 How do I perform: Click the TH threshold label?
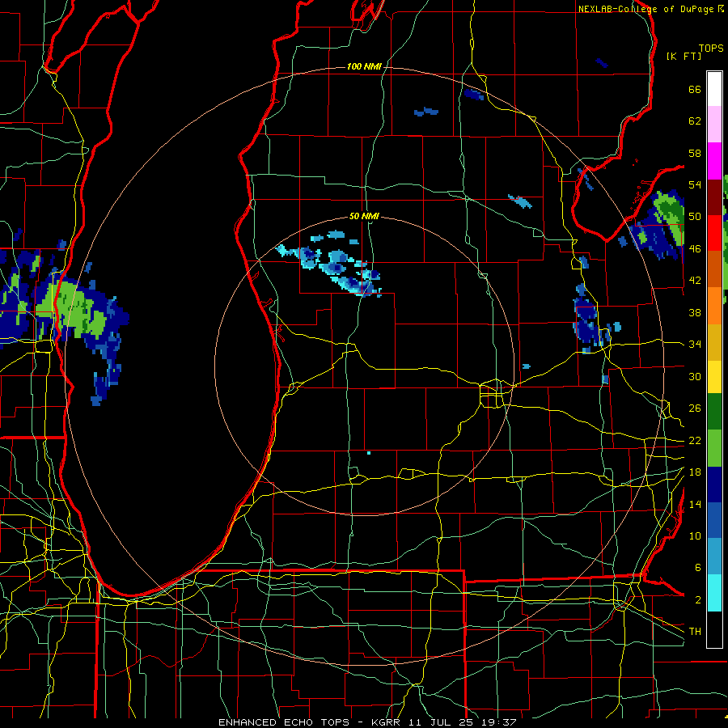[x=695, y=632]
